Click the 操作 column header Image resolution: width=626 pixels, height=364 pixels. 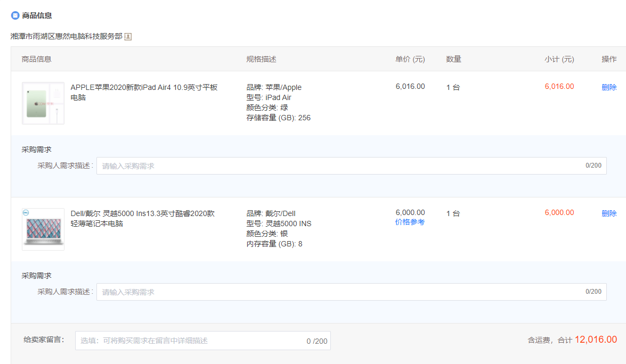609,60
